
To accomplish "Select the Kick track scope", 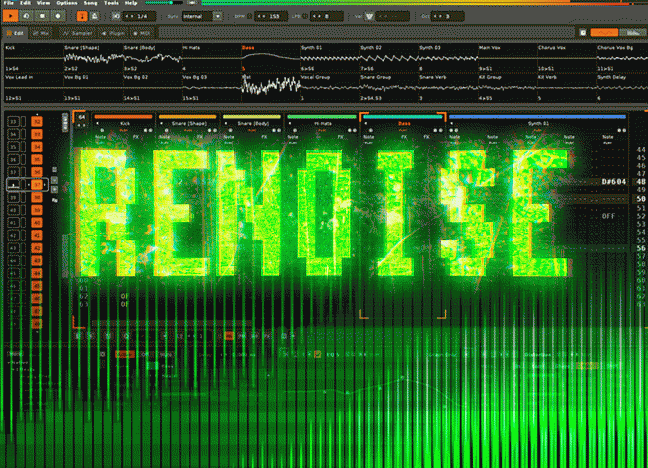I will pos(33,58).
